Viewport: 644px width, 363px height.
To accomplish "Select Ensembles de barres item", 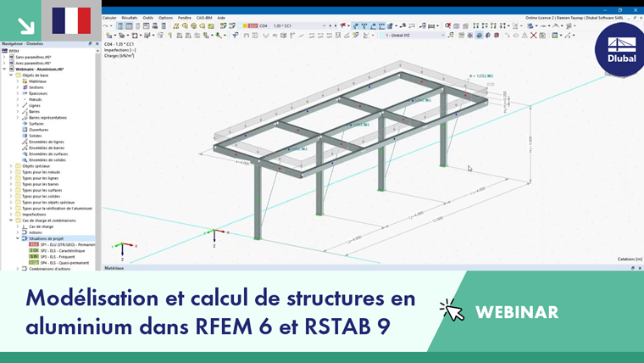I will [47, 148].
